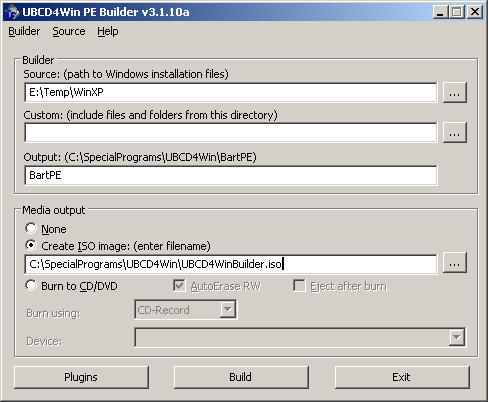
Task: Click the UBCD4Win app icon in title bar
Action: click(x=12, y=12)
